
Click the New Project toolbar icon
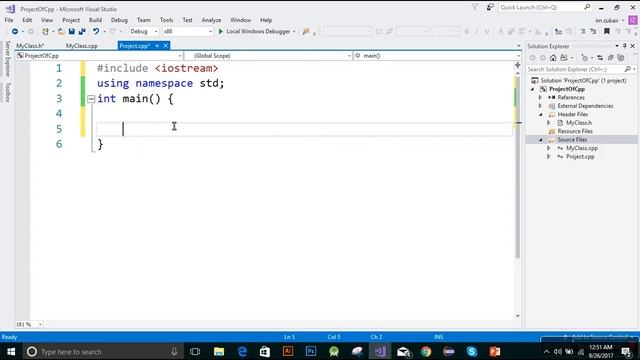pos(45,31)
